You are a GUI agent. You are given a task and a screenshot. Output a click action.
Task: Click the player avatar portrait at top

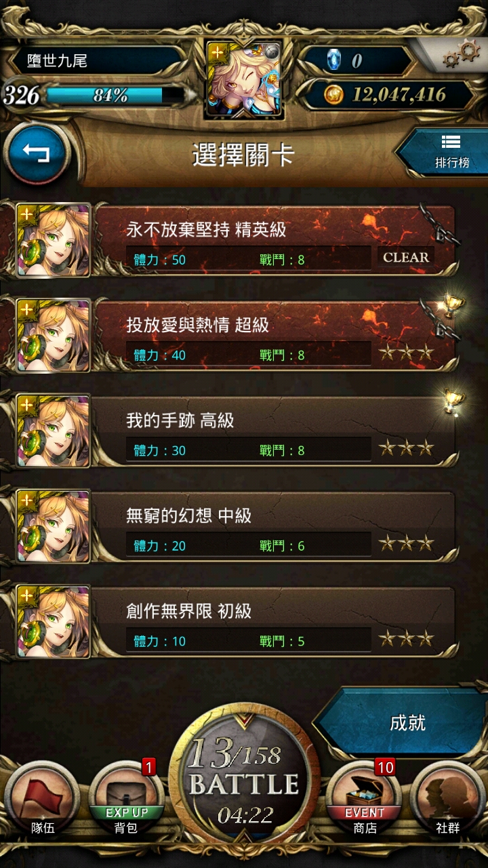point(244,79)
